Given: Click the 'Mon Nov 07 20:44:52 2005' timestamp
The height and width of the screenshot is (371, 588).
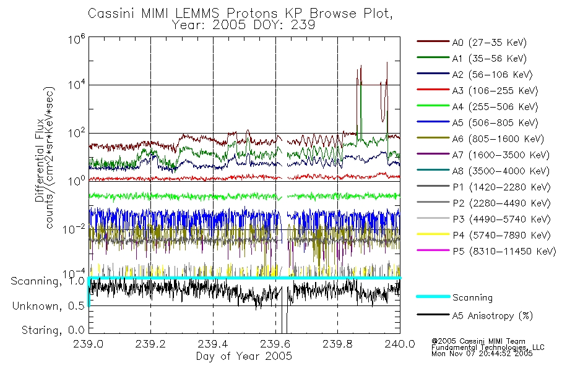Looking at the screenshot, I should click(x=482, y=354).
